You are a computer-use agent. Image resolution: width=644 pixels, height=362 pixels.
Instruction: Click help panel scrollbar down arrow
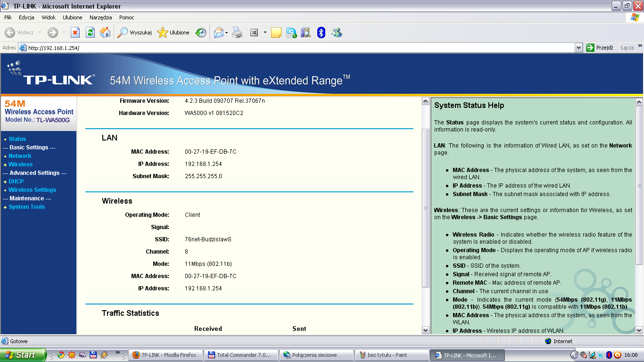[639, 330]
